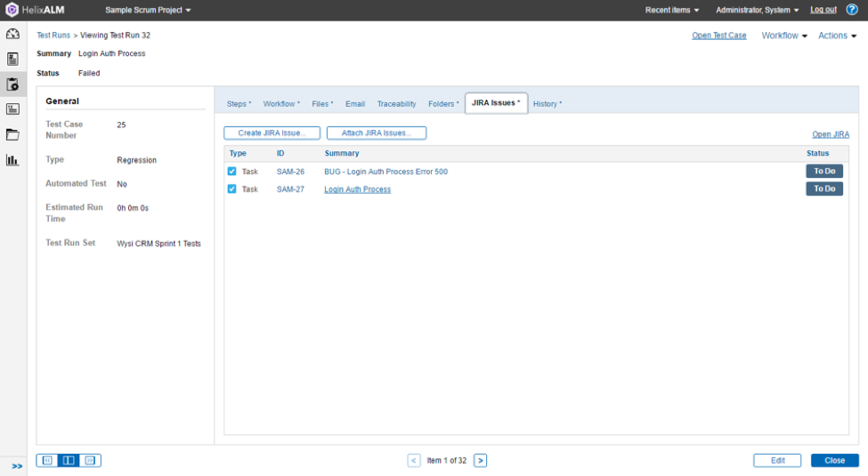Viewport: 868px width, 476px height.
Task: Switch to the Steps tab
Action: (239, 104)
